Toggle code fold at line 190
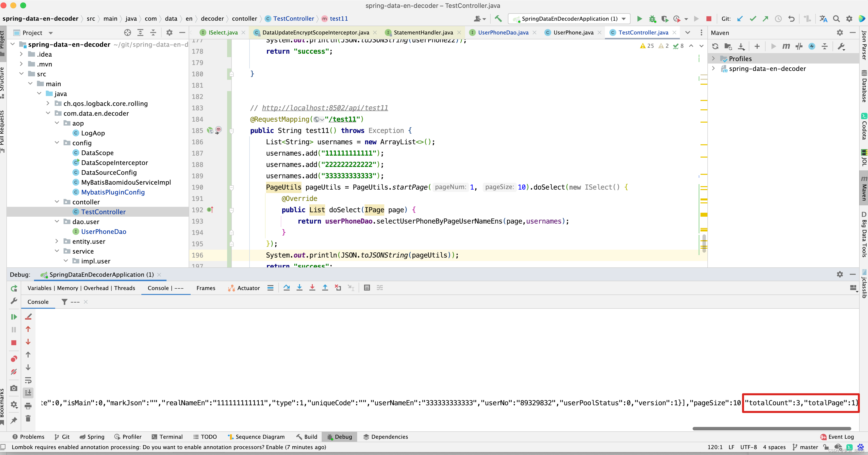868x455 pixels. tap(232, 187)
